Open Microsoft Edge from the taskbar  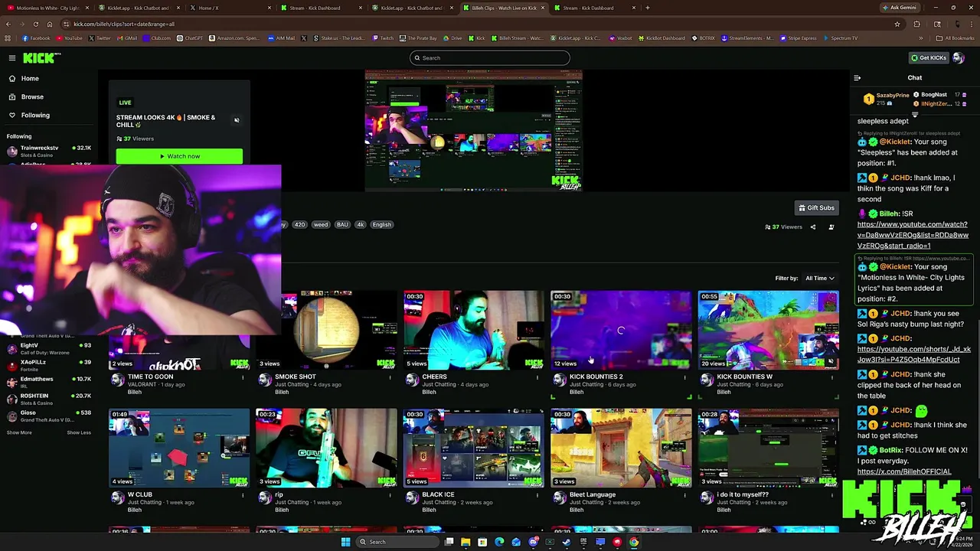[x=499, y=542]
